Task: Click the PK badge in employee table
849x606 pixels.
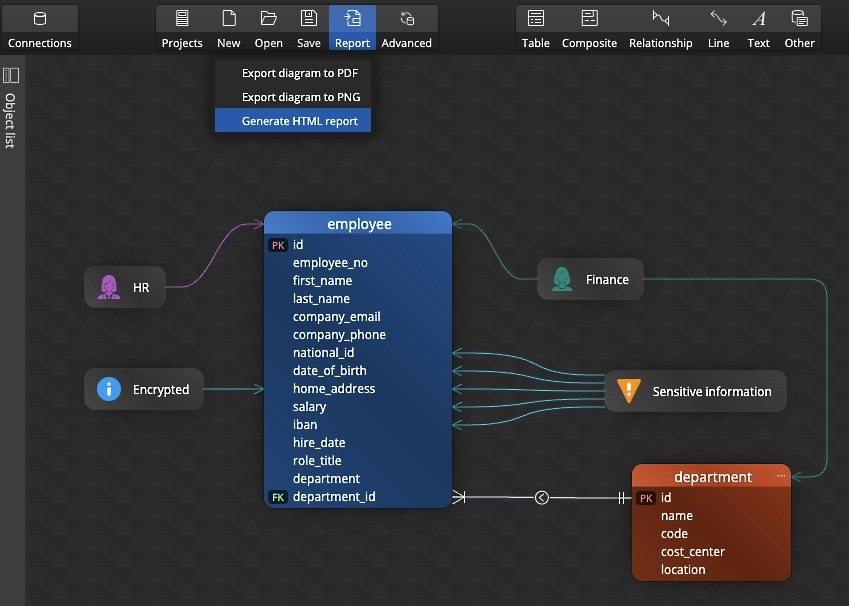Action: click(x=278, y=245)
